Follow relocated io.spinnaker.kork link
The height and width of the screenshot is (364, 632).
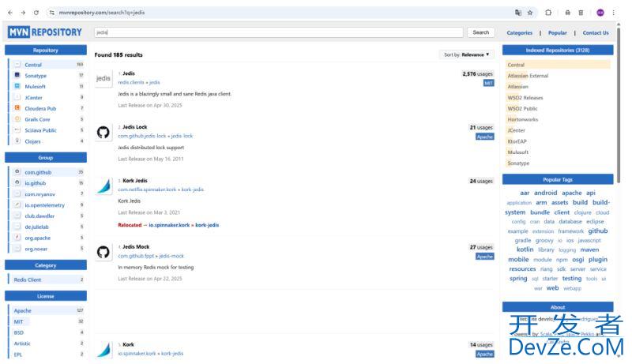[169, 225]
